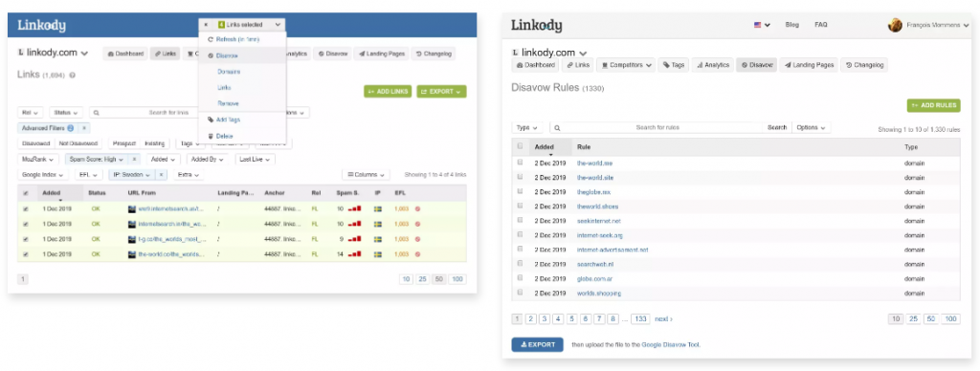Click the François Mommens avatar
The height and width of the screenshot is (371, 980).
coord(895,25)
